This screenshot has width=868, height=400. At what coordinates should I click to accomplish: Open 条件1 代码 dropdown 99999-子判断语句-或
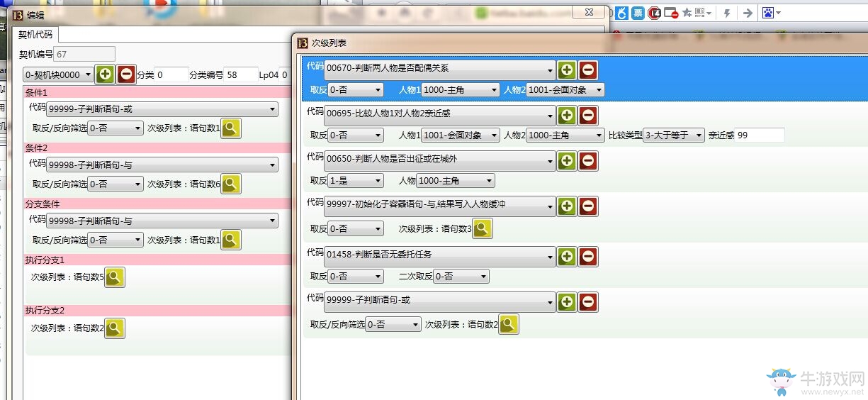tap(162, 109)
